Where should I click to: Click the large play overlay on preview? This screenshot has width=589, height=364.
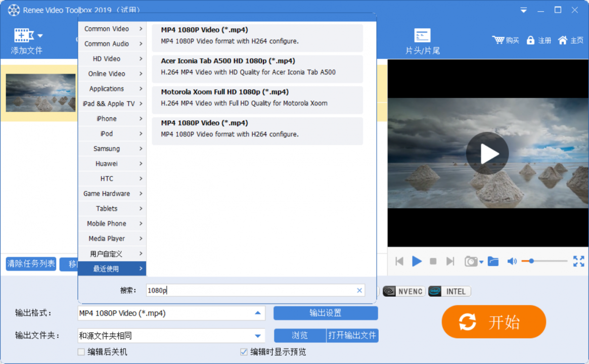click(x=487, y=153)
